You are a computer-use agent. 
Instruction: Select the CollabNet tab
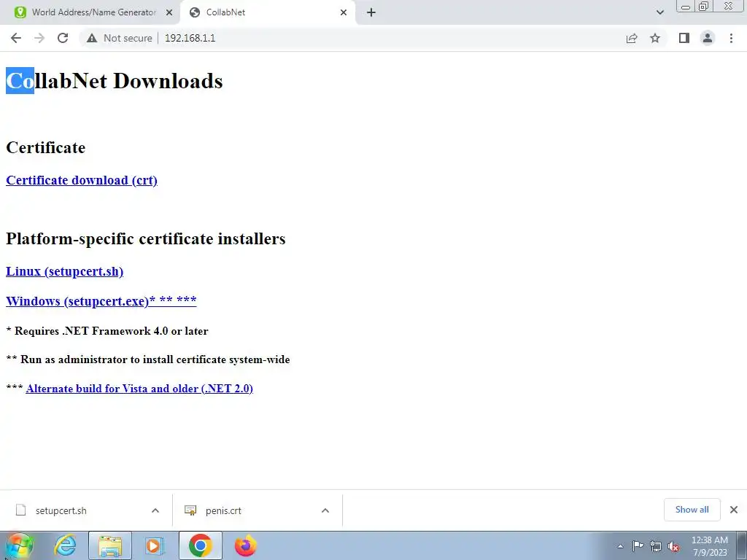point(269,12)
